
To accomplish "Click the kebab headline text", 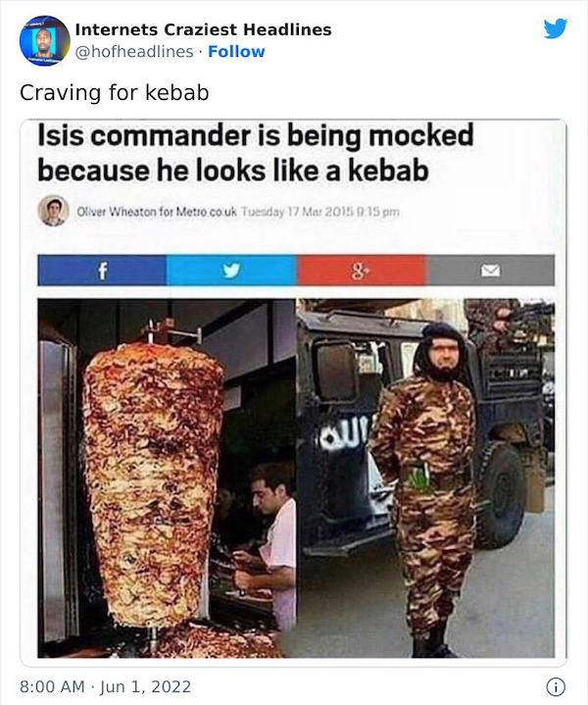I will click(256, 153).
